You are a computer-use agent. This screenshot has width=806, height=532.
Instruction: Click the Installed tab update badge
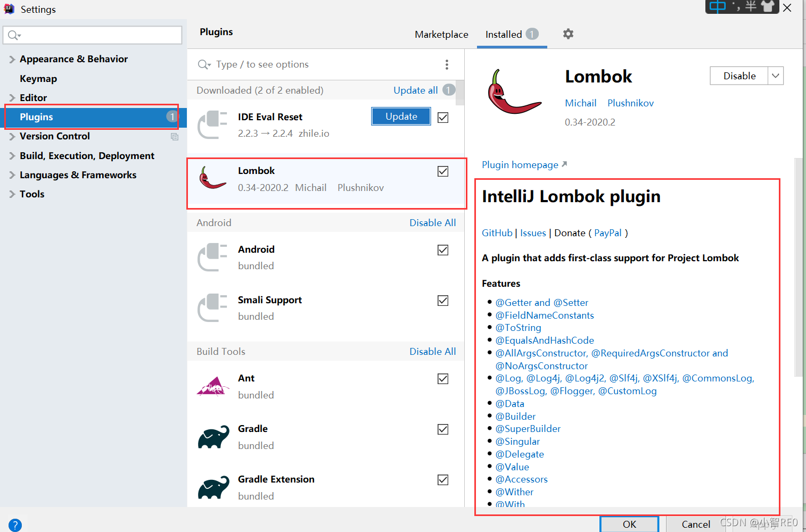(532, 34)
